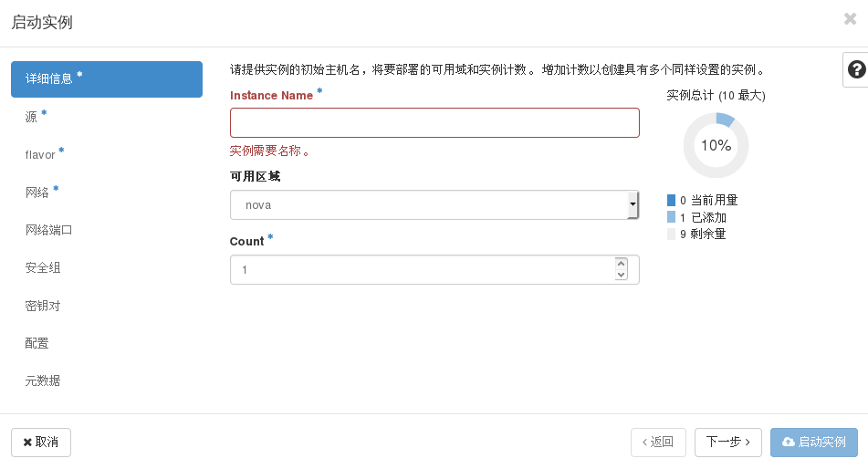Open the 密钥对 tab
Image resolution: width=868 pixels, height=469 pixels.
coord(107,306)
